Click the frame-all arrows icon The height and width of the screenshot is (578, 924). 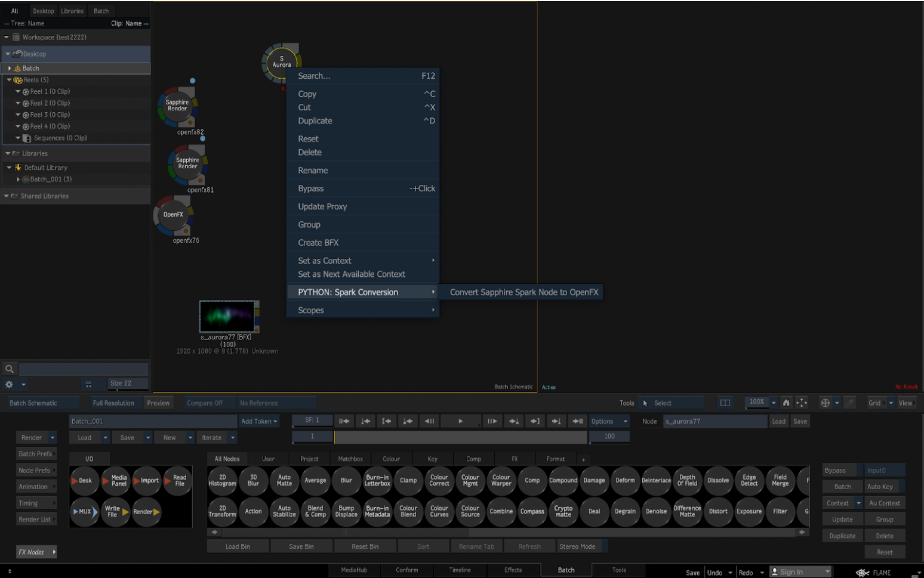tap(802, 403)
